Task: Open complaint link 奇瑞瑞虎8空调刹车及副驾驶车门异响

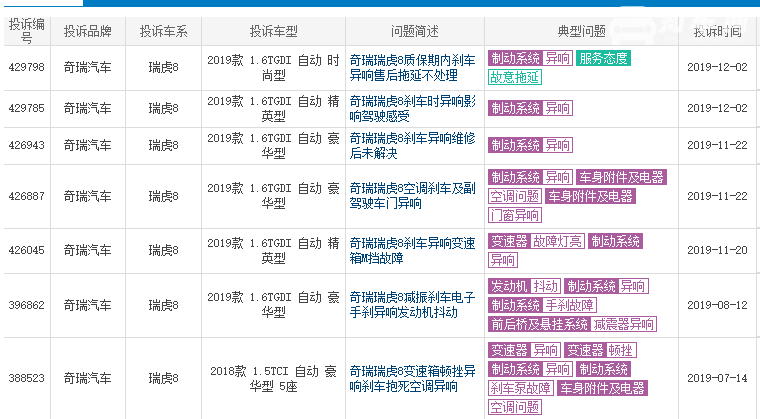Action: tap(412, 196)
